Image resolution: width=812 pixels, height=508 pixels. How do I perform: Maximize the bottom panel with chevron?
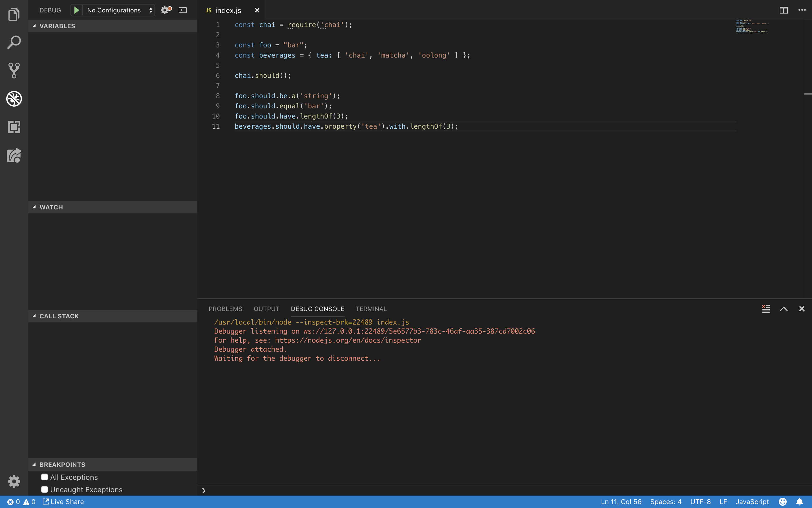click(x=784, y=309)
